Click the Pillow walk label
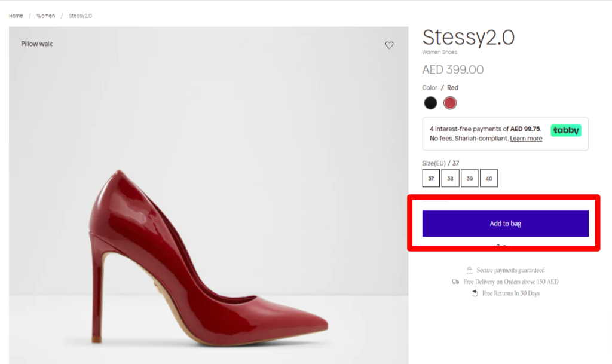612x364 pixels. [x=38, y=44]
